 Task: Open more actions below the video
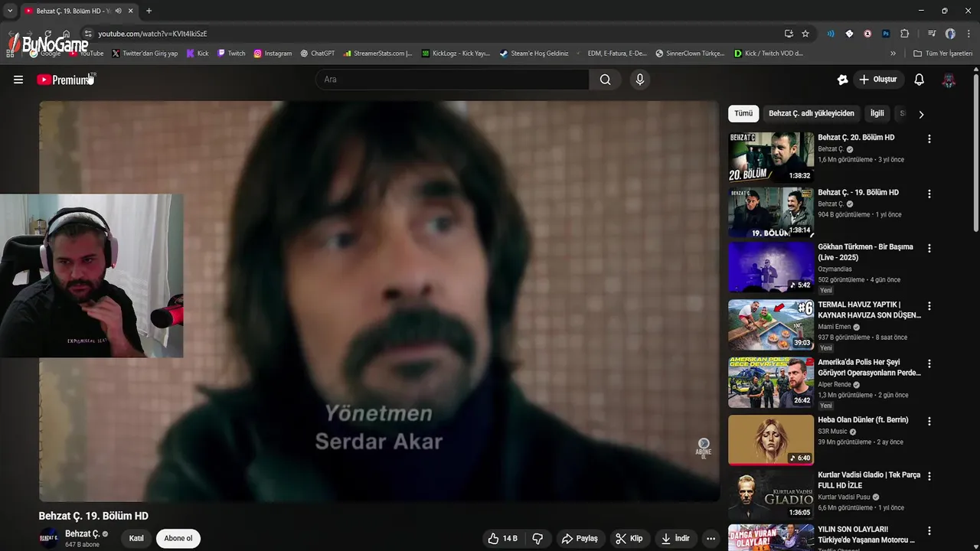coord(710,539)
